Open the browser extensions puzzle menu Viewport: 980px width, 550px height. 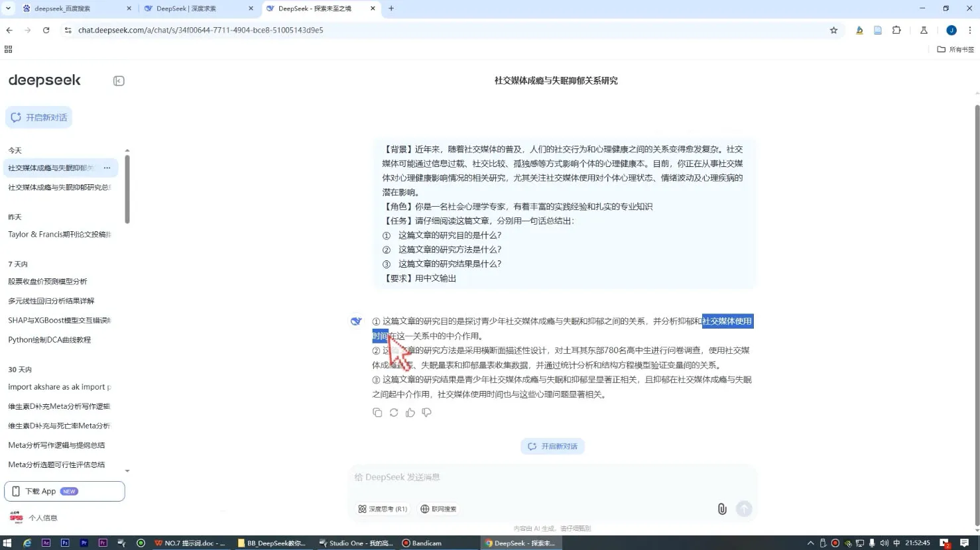[896, 30]
